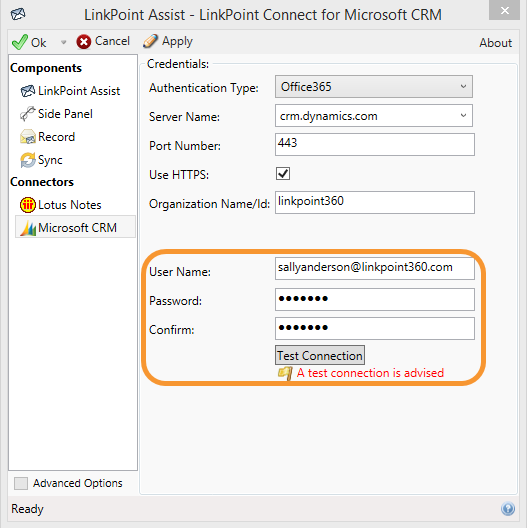Toggle the Use HTTPS checkbox
The image size is (528, 528).
pyautogui.click(x=283, y=174)
